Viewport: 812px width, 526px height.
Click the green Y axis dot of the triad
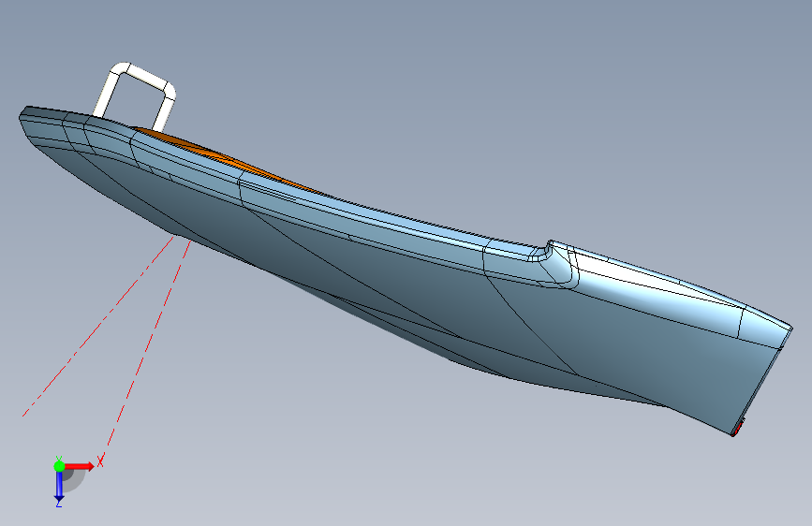pos(59,466)
